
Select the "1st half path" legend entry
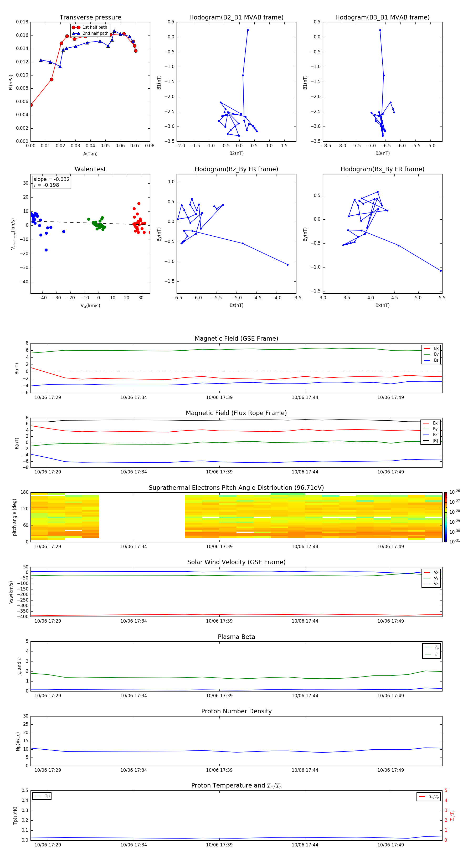pos(90,27)
